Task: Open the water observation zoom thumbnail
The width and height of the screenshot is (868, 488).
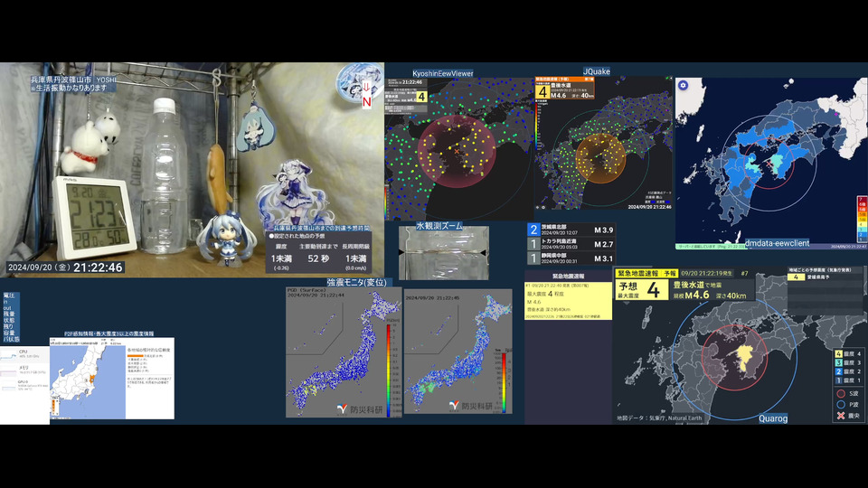Action: point(444,253)
